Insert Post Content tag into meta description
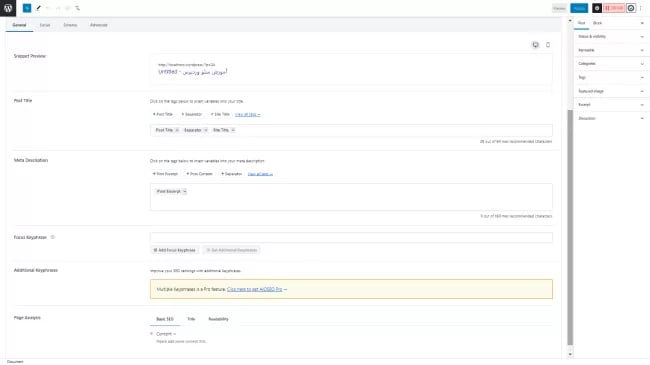Screen dimensions: 650x365 click(199, 174)
